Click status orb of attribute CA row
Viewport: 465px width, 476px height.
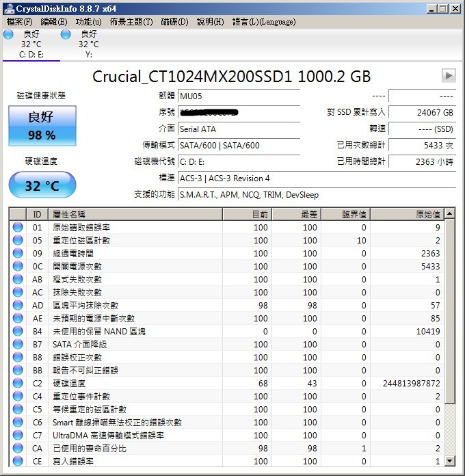(x=18, y=448)
